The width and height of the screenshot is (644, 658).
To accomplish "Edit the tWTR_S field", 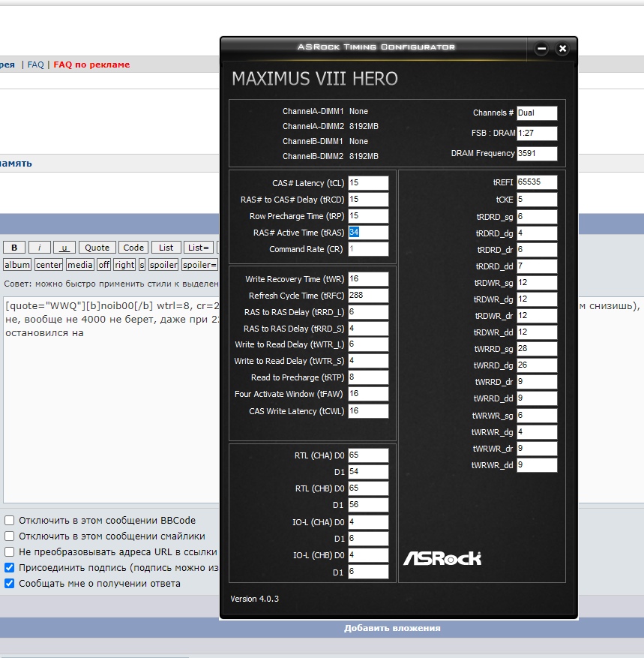I will coord(368,360).
